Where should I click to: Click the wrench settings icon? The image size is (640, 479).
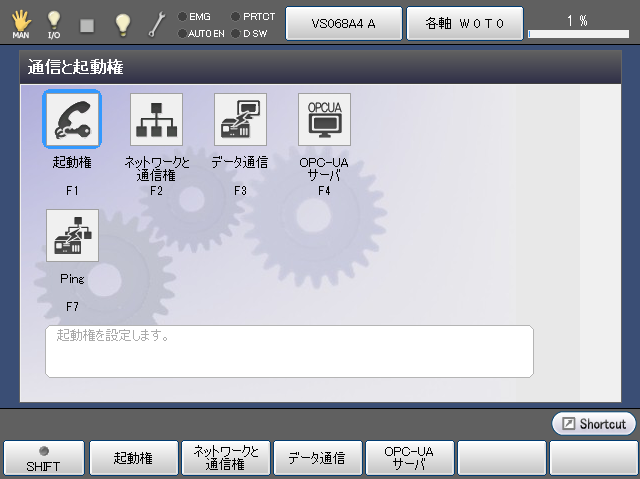pyautogui.click(x=157, y=22)
